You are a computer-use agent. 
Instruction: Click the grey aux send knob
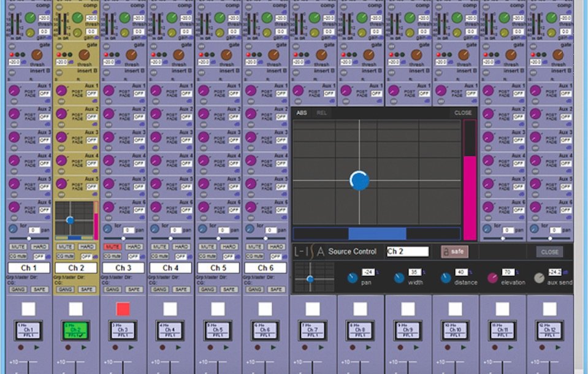pos(539,278)
